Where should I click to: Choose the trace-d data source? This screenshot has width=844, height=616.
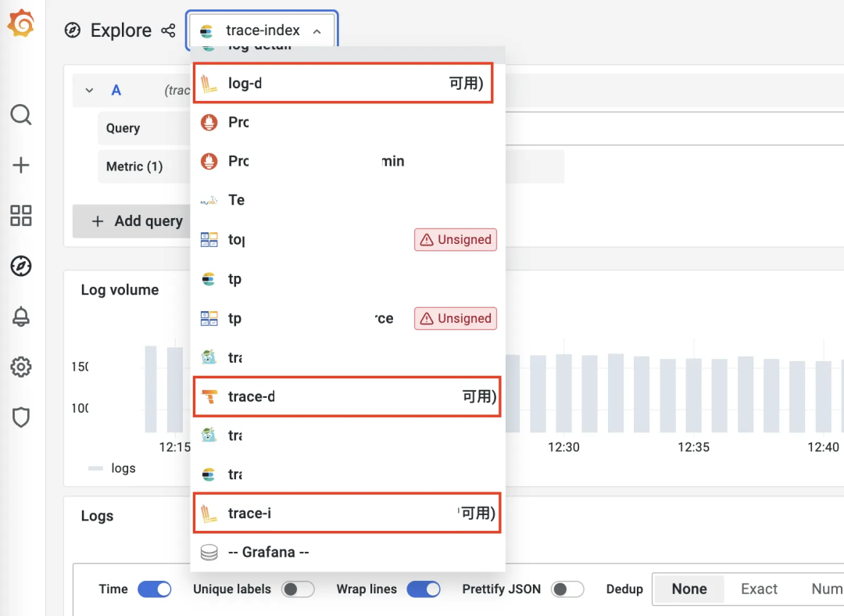tap(347, 397)
